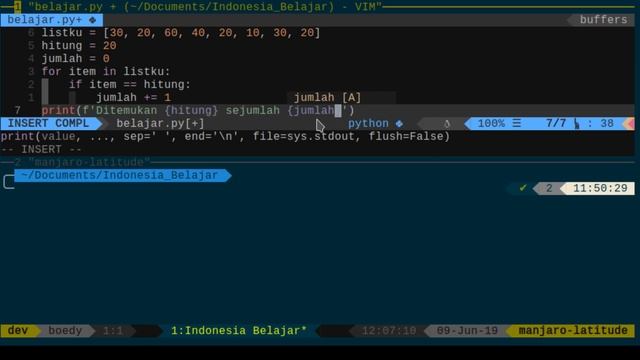Screen dimensions: 640x360
Task: Click the prompt job count '2' segment
Action: 549,188
